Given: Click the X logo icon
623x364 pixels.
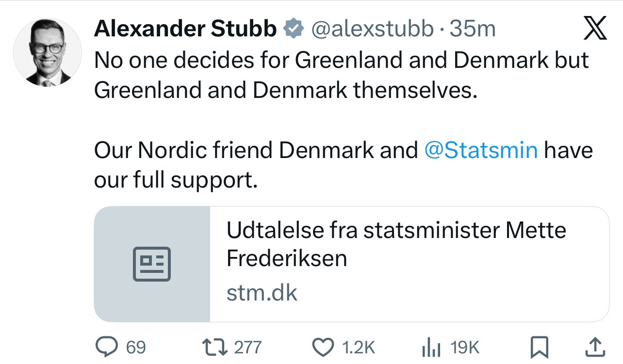Looking at the screenshot, I should tap(594, 29).
